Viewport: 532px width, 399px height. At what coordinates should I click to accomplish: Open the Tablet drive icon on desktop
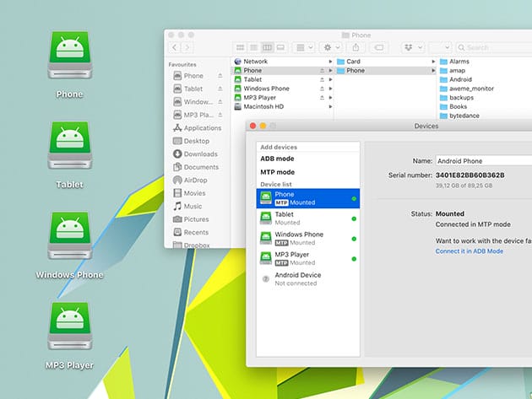click(69, 147)
